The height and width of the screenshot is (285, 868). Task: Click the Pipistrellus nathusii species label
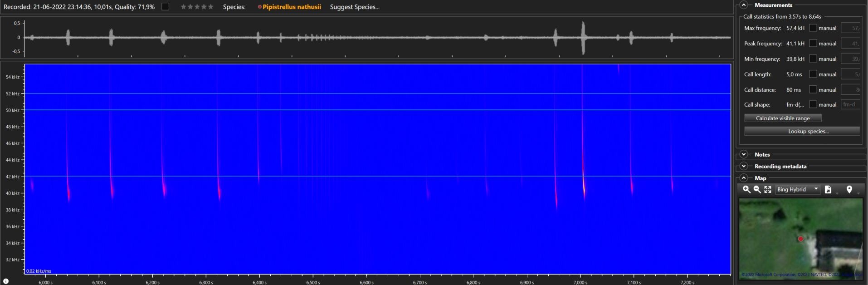coord(292,7)
